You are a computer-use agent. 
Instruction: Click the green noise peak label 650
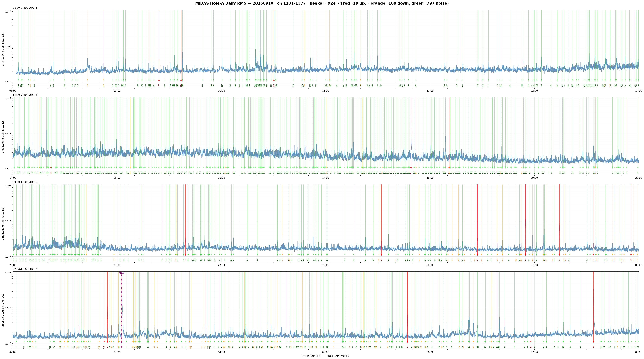(x=389, y=260)
